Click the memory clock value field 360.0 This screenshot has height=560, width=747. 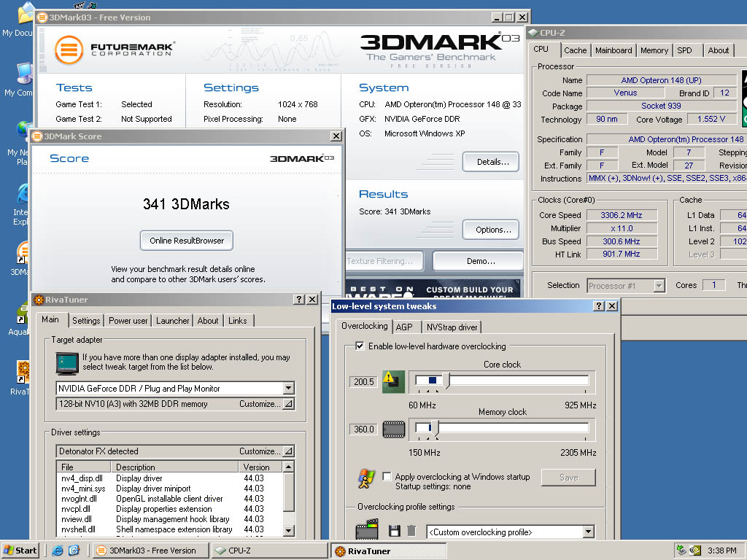pos(364,429)
